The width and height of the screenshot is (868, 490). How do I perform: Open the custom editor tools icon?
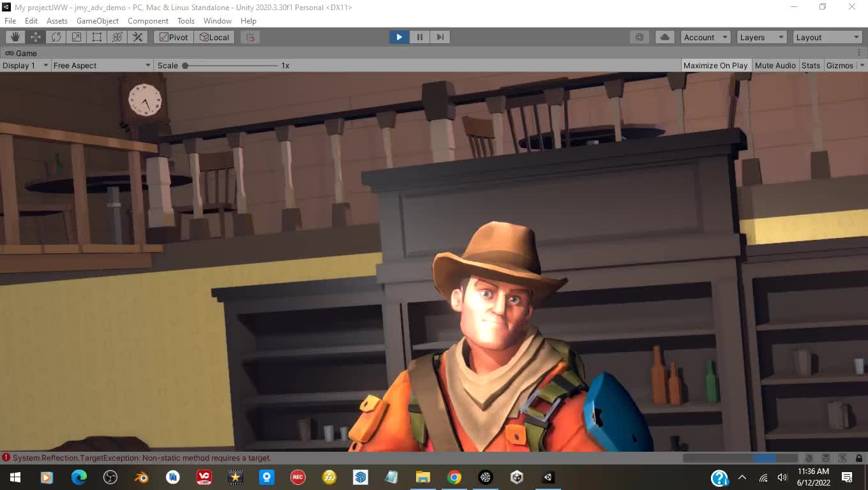138,37
